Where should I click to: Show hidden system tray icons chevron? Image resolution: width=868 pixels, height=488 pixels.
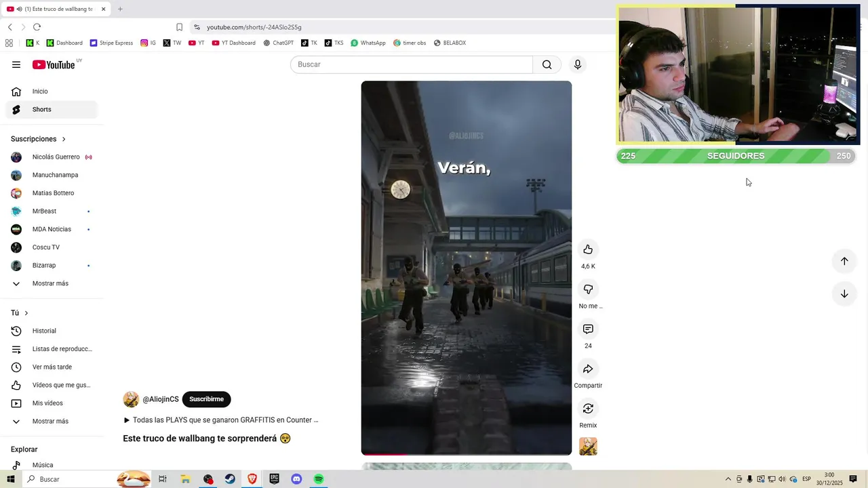tap(728, 479)
